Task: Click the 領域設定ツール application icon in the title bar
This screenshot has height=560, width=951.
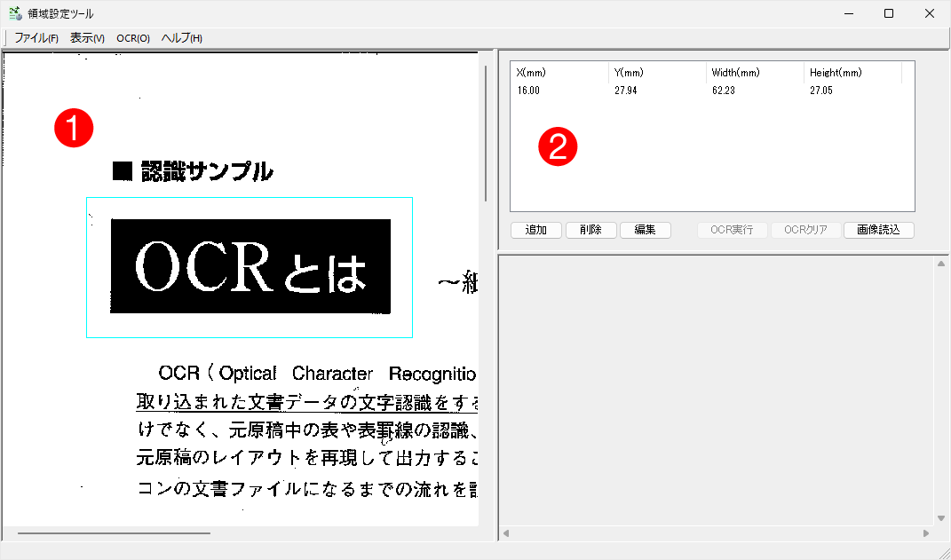Action: [x=15, y=13]
